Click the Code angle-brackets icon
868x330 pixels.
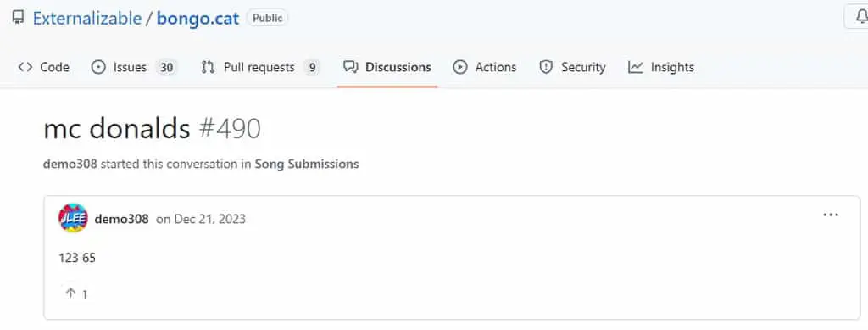tap(25, 68)
